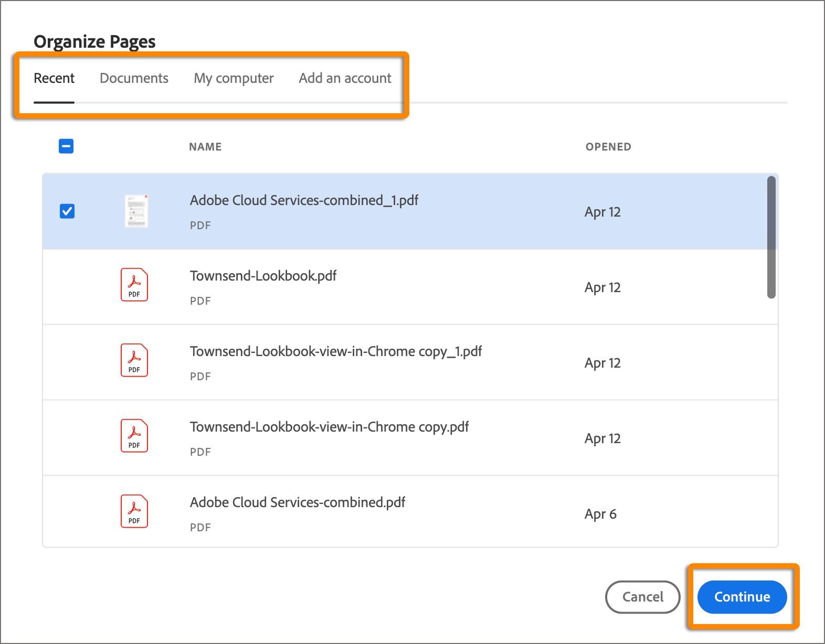The height and width of the screenshot is (644, 825).
Task: Click the NAME column header
Action: [205, 147]
